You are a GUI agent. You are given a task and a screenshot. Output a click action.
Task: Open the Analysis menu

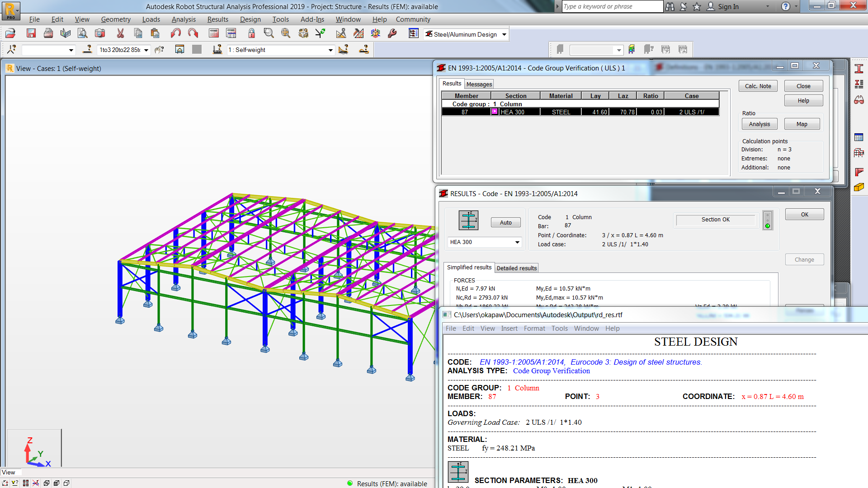click(184, 19)
